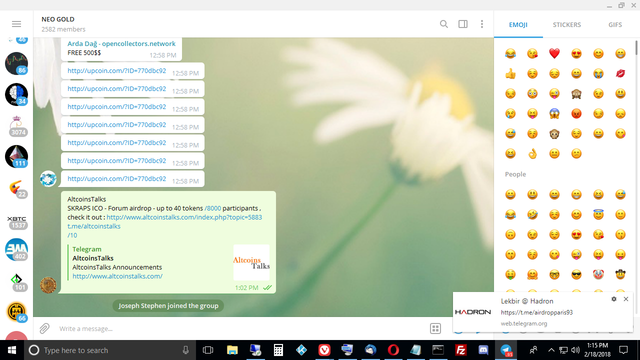Expand the hidden system tray icons
The image size is (640, 360).
coord(551,350)
